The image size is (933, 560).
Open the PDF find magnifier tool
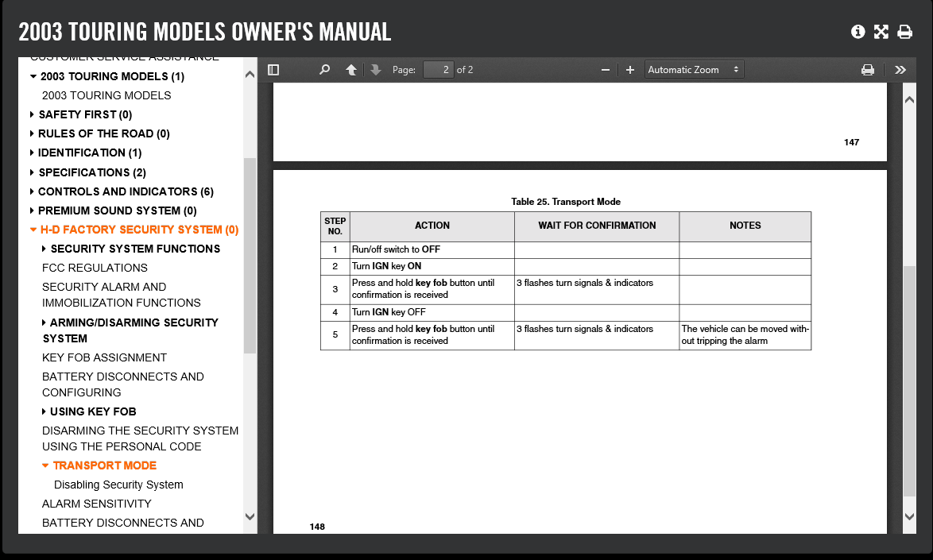pyautogui.click(x=324, y=70)
